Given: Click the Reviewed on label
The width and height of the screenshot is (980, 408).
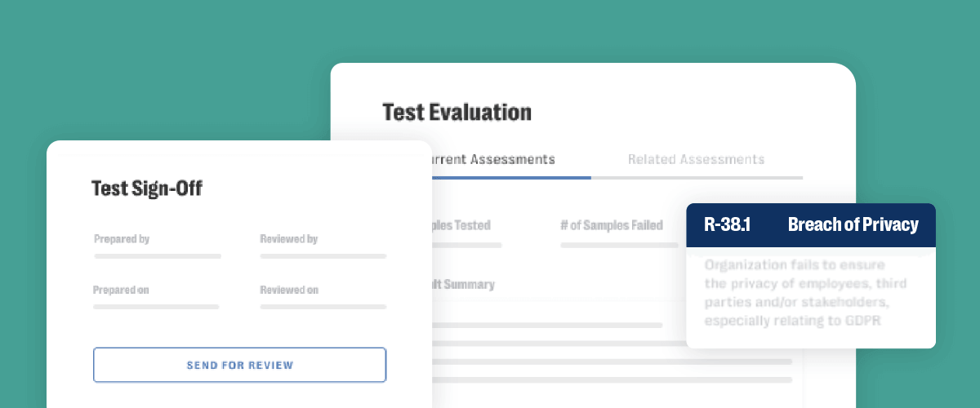Looking at the screenshot, I should coord(289,290).
